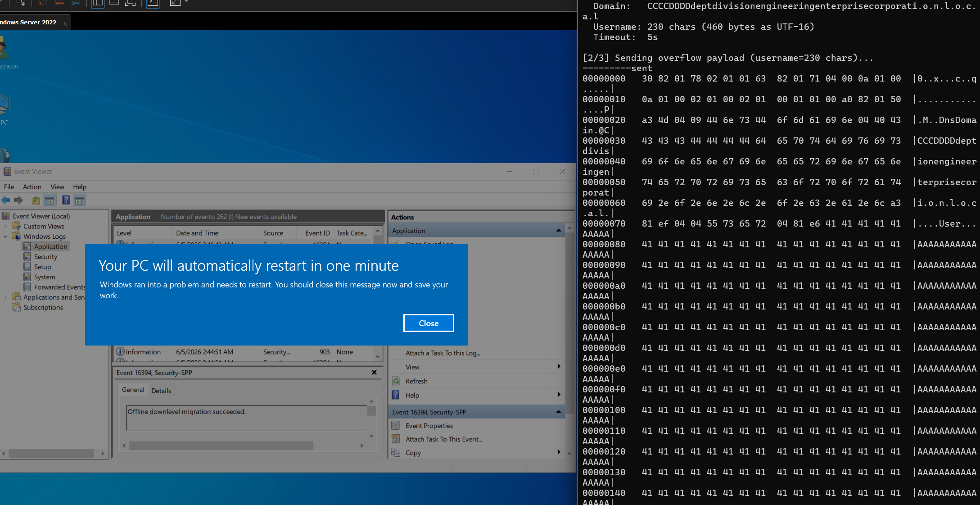Viewport: 980px width, 505px height.
Task: Expand Applications and Services Logs node
Action: pyautogui.click(x=5, y=297)
